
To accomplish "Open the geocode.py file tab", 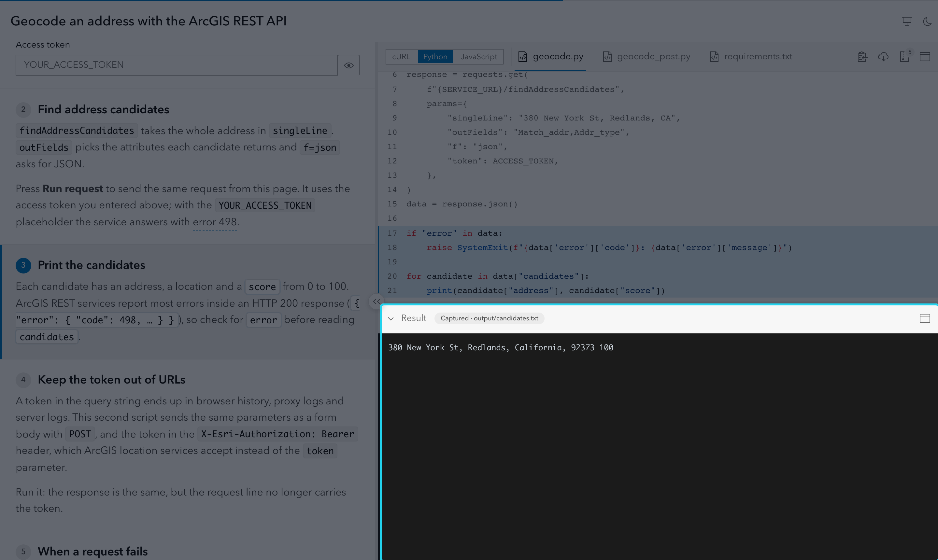I will pos(551,57).
